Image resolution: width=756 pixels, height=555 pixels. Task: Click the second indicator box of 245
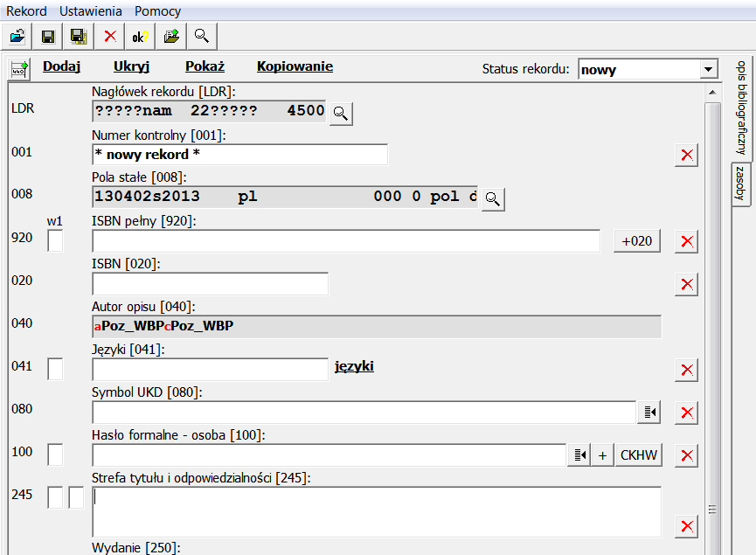[x=76, y=497]
